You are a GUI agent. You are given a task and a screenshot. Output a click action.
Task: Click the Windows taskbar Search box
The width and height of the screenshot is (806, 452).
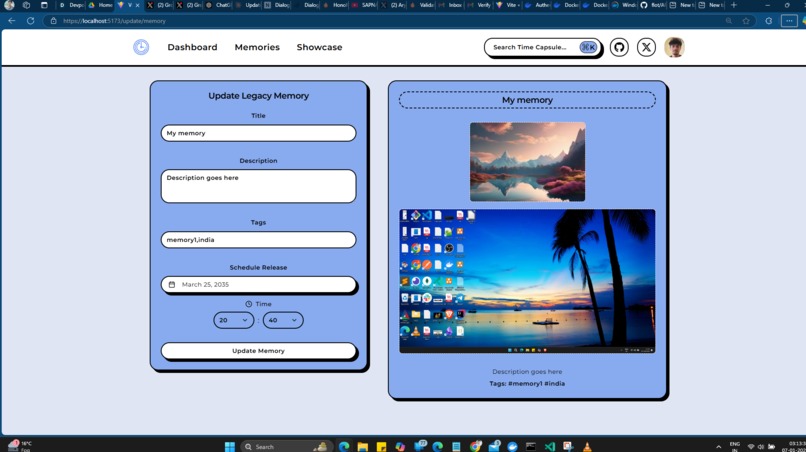[285, 446]
